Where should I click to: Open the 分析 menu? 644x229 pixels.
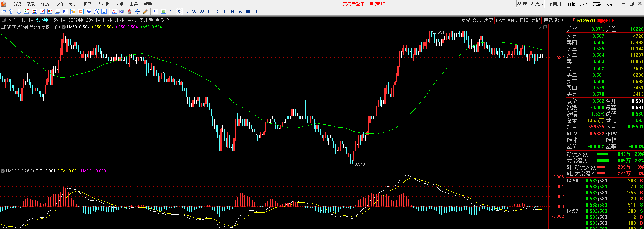point(73,4)
